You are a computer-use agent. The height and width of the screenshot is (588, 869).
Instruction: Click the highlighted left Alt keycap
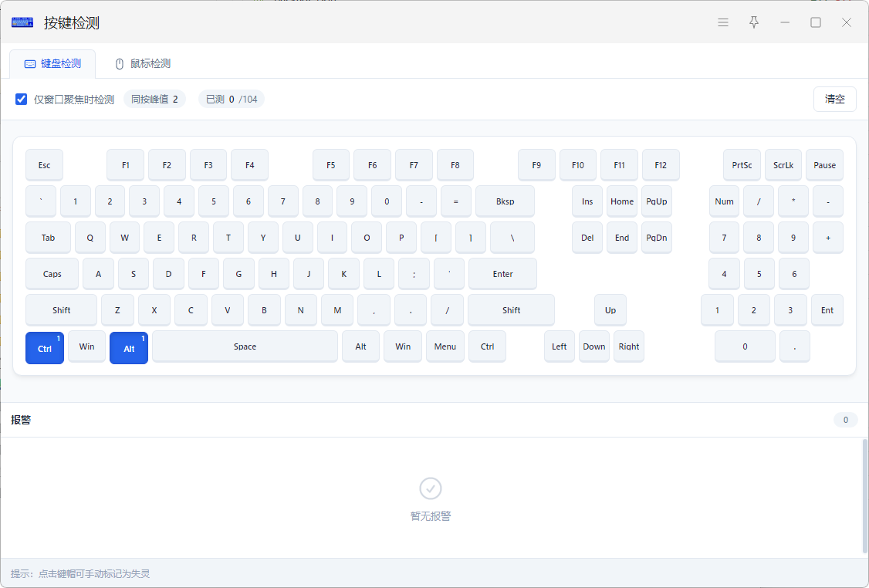coord(129,347)
